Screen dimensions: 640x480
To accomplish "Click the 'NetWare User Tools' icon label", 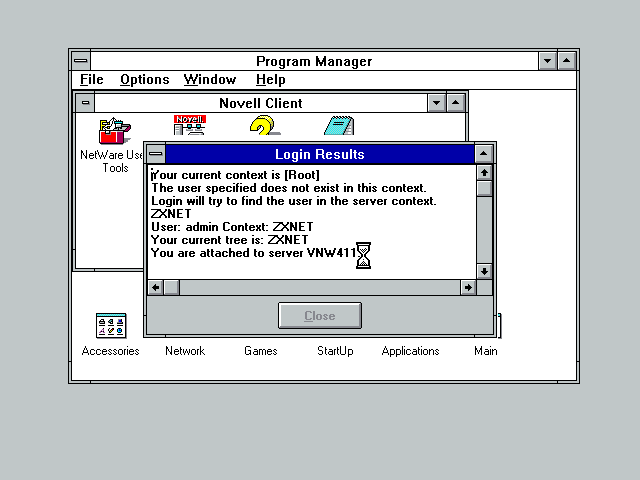I will click(112, 161).
